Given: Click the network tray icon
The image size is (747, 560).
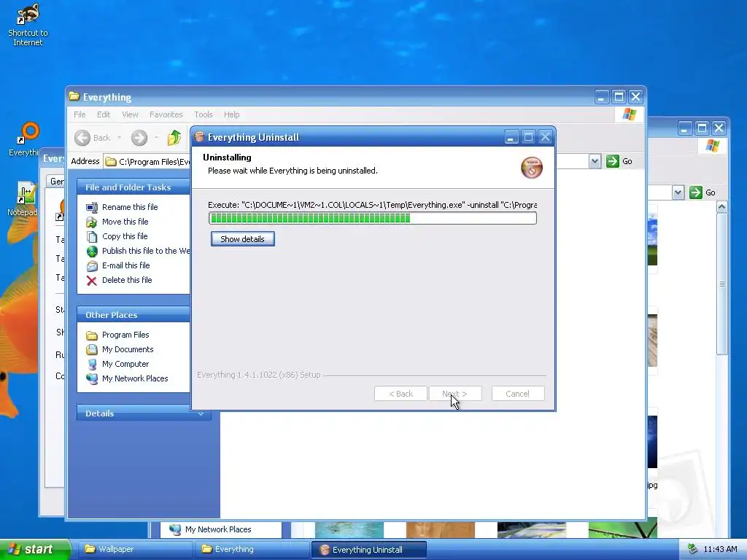Looking at the screenshot, I should [x=692, y=550].
